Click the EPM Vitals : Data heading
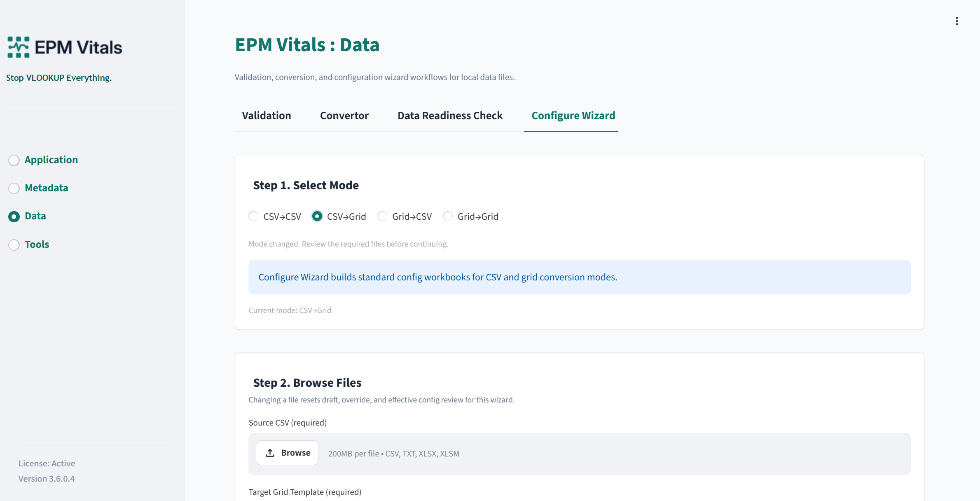This screenshot has width=980, height=501. 307,45
